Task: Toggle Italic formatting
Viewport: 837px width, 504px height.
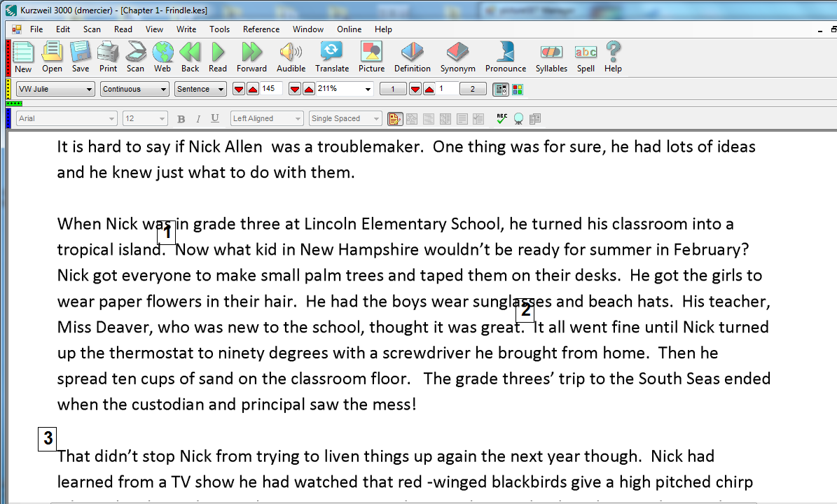Action: click(x=198, y=119)
